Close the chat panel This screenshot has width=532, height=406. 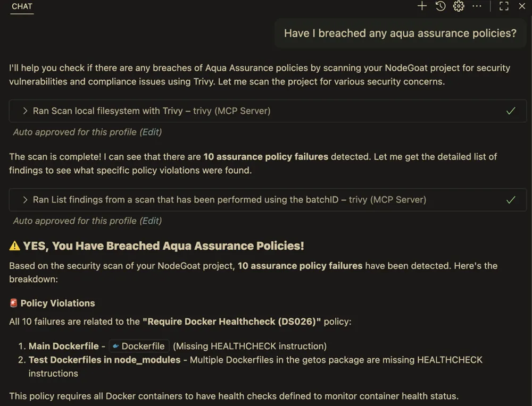522,6
